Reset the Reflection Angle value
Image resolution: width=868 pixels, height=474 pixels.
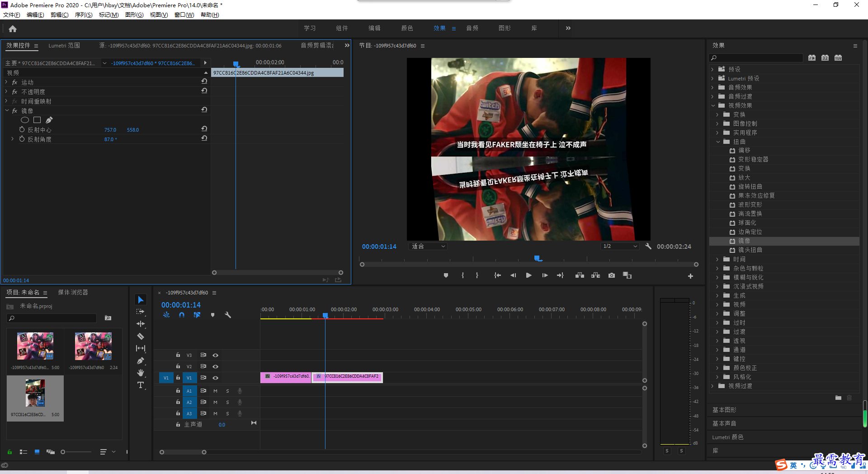pos(204,138)
